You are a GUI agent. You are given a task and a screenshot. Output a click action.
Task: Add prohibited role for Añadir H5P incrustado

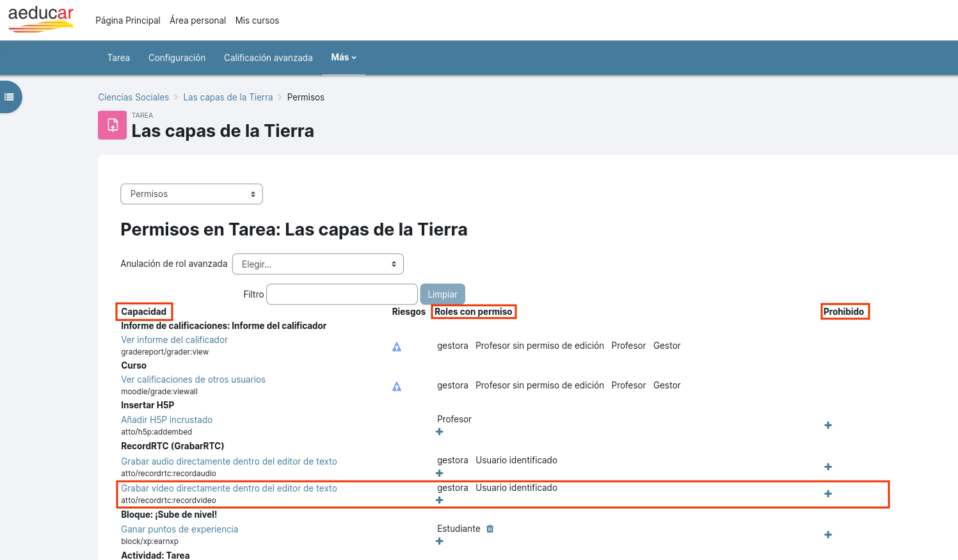828,426
